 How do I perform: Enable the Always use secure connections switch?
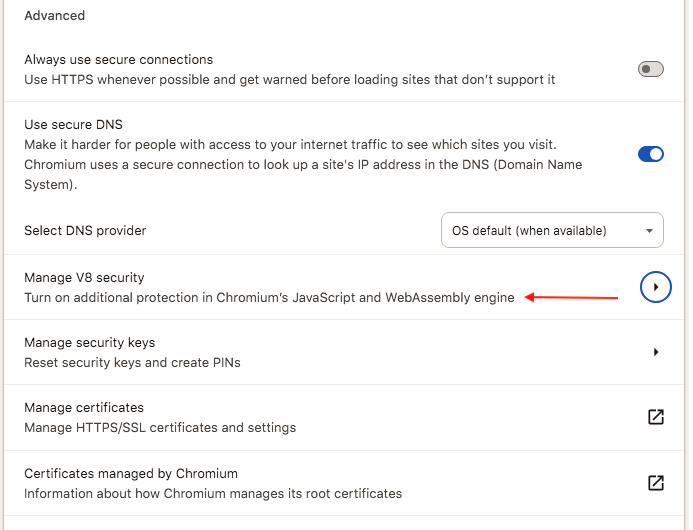click(651, 69)
